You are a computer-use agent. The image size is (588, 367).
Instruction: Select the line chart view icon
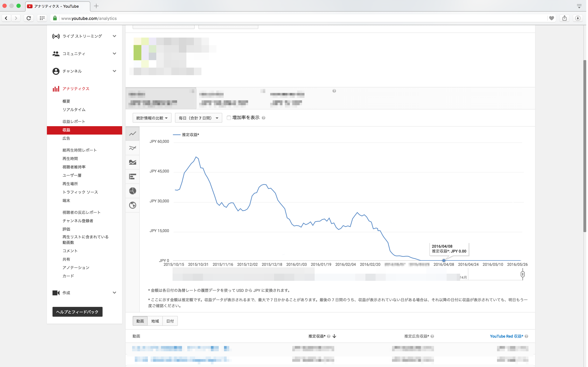[x=133, y=134]
